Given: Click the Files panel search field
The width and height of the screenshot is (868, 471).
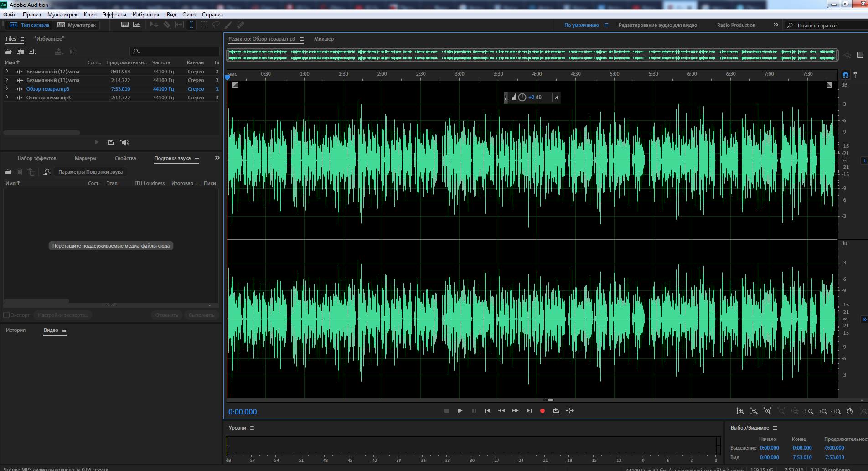Looking at the screenshot, I should tap(175, 52).
